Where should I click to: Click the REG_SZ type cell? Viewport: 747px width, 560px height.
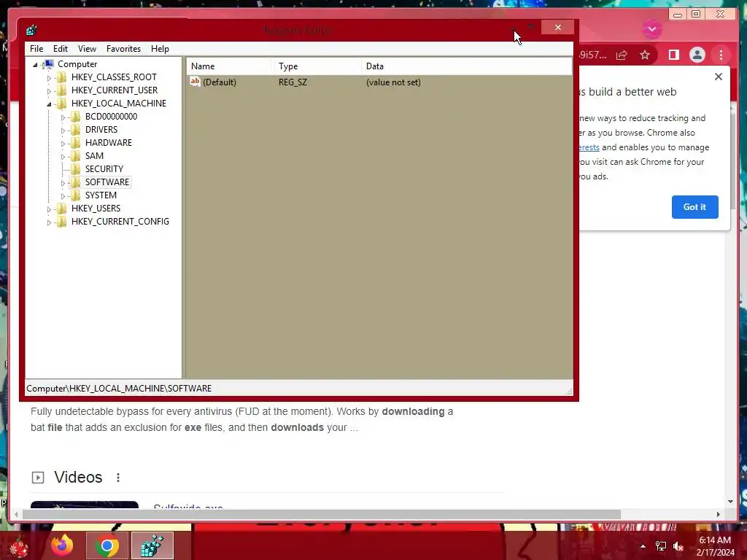[x=293, y=82]
